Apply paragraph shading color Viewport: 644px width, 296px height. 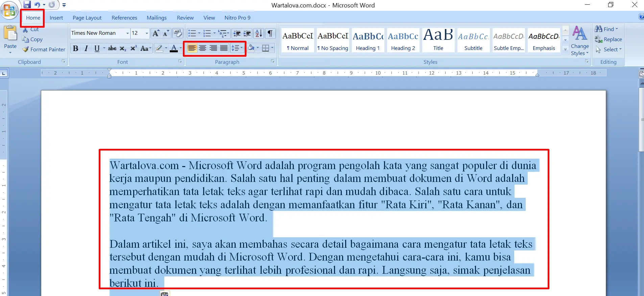(251, 48)
